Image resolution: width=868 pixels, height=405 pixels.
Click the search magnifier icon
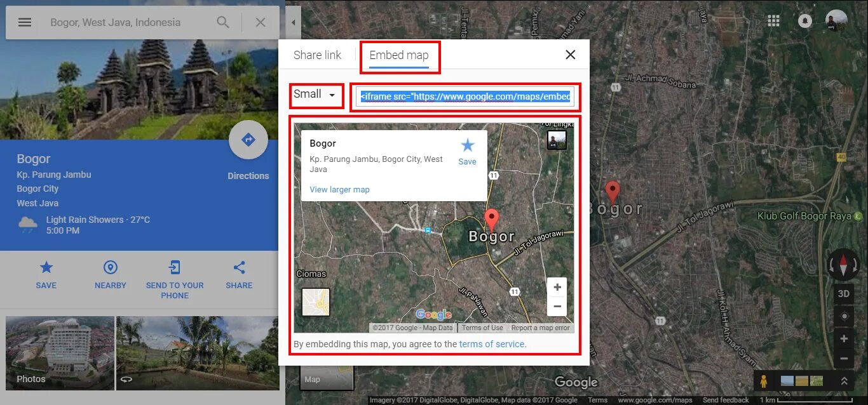point(222,22)
